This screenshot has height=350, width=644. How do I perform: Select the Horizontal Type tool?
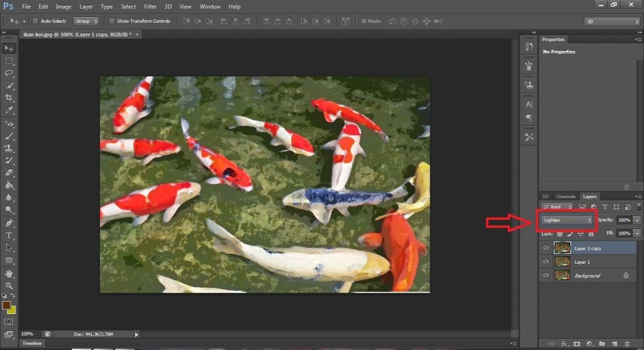9,235
